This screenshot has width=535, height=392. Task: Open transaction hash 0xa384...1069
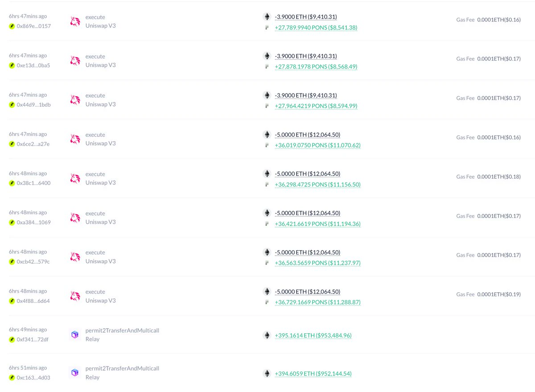[33, 222]
